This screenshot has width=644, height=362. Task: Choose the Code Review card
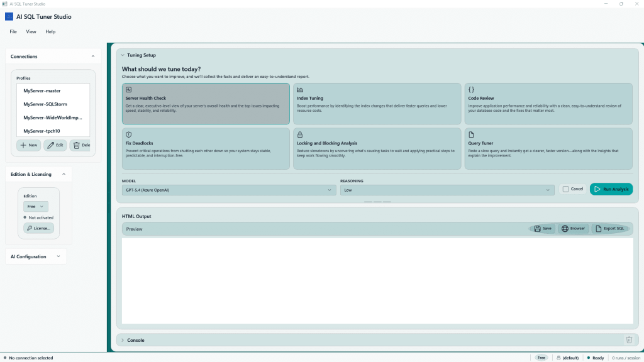pos(548,104)
